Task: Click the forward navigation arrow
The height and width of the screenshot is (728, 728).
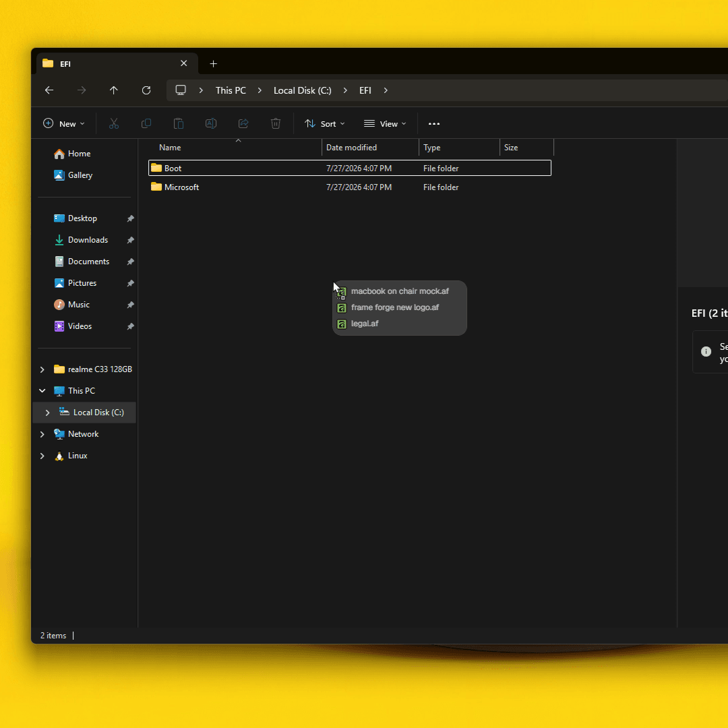Action: (82, 90)
